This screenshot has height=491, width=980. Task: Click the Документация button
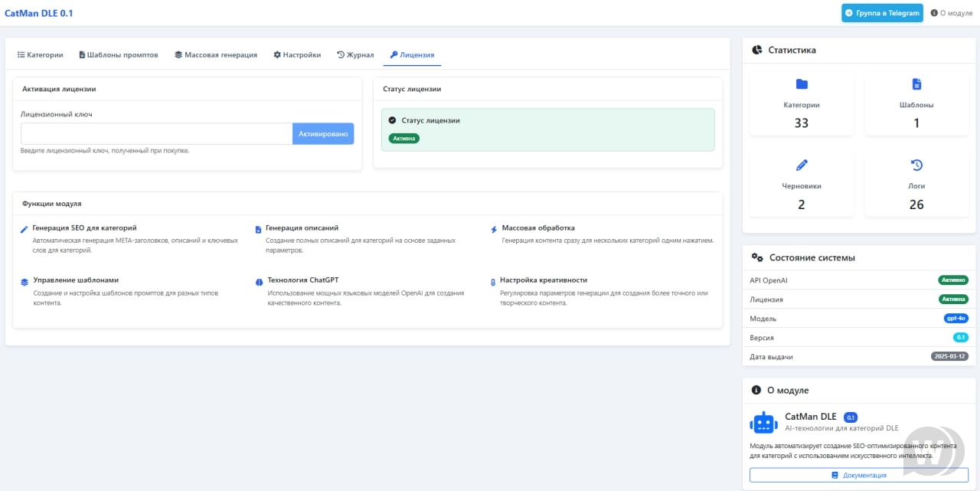858,475
